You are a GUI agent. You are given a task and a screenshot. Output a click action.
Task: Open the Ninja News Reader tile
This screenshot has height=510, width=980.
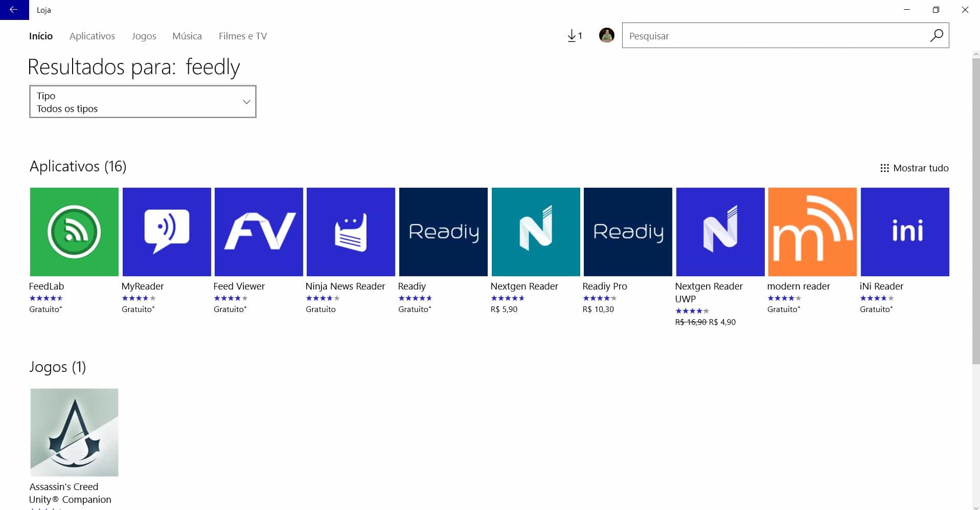(351, 232)
